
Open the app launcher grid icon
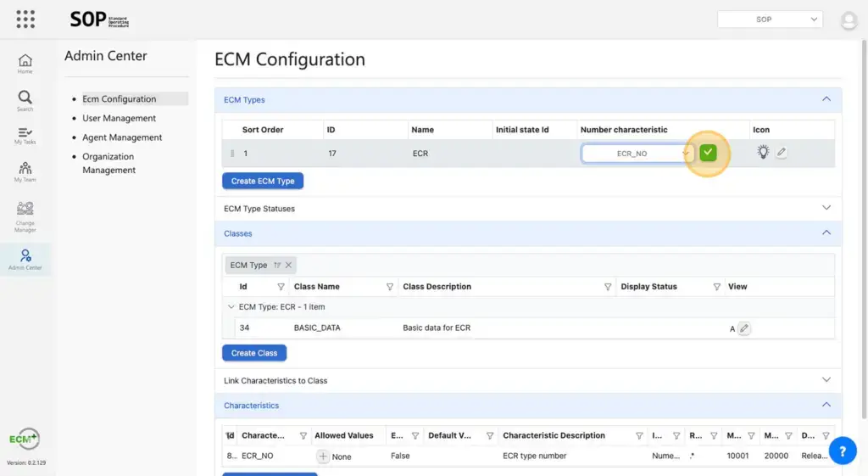25,19
